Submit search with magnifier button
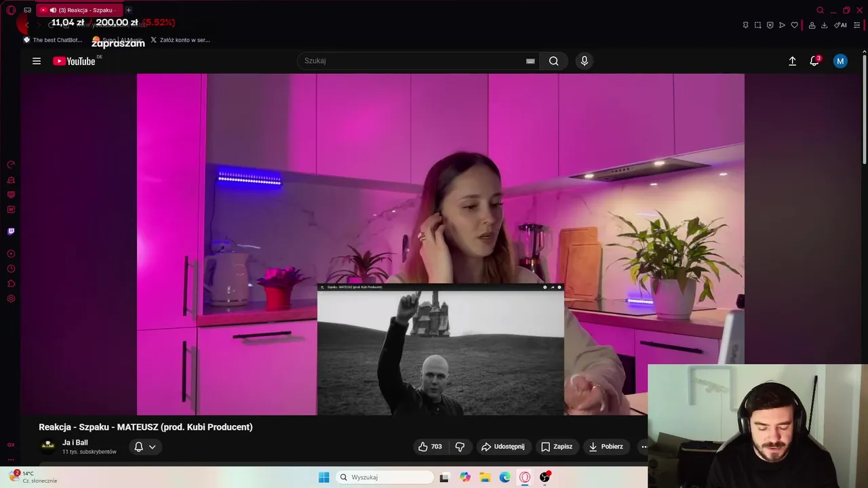 click(x=554, y=61)
